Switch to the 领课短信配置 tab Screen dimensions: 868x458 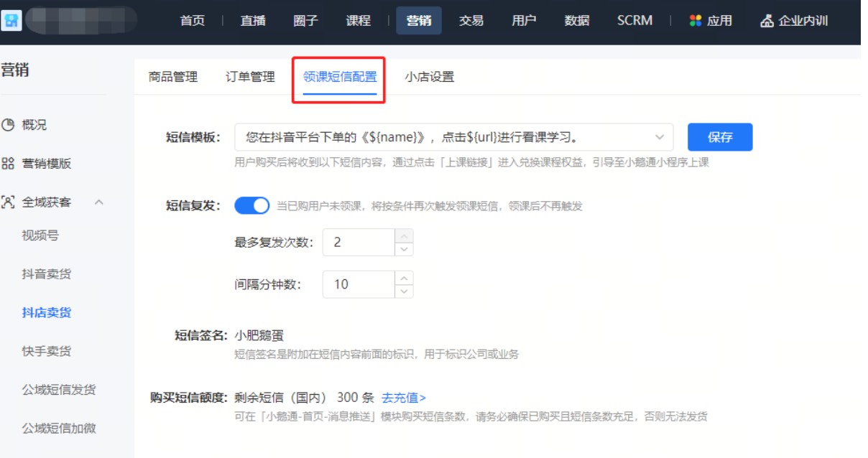click(340, 77)
